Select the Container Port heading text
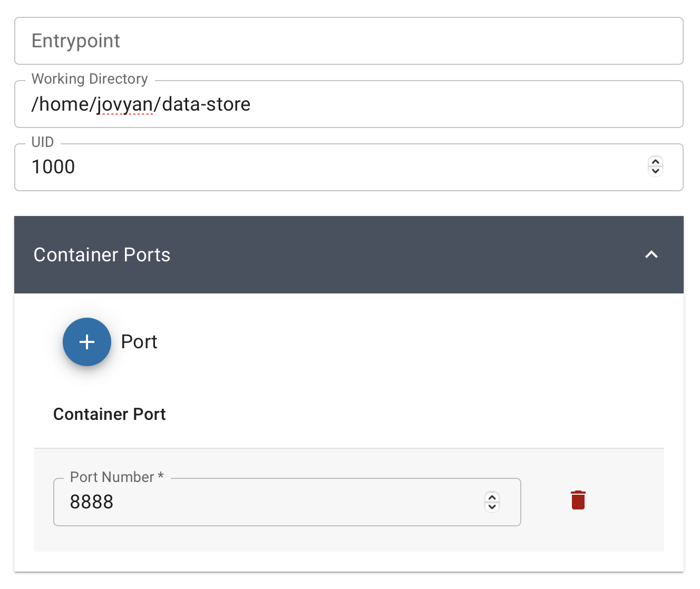700x589 pixels. [x=110, y=415]
